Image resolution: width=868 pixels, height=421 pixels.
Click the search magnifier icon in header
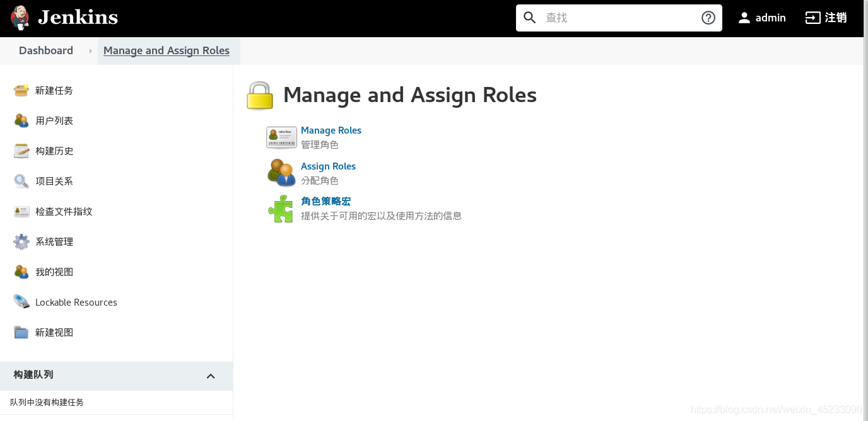[530, 18]
